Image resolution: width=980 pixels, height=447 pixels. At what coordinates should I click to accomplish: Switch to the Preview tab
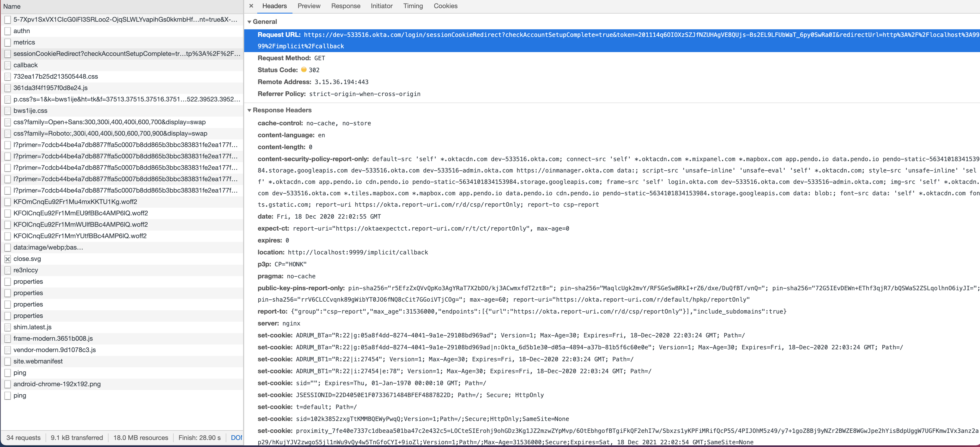pos(308,6)
